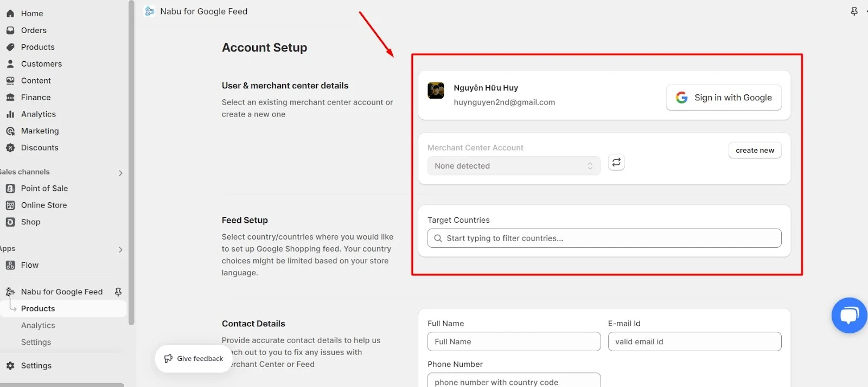Click the Phone Number input field
Image resolution: width=868 pixels, height=387 pixels.
(x=514, y=380)
